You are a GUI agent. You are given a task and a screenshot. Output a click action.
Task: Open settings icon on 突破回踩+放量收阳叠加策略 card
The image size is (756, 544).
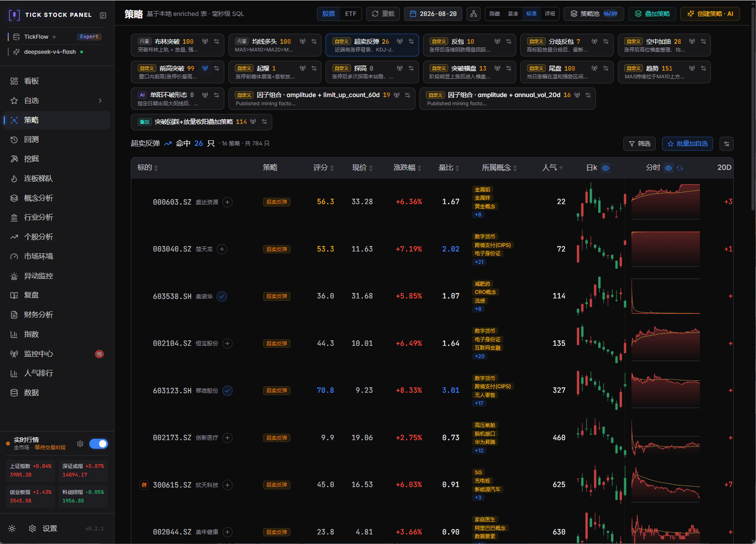pyautogui.click(x=264, y=122)
